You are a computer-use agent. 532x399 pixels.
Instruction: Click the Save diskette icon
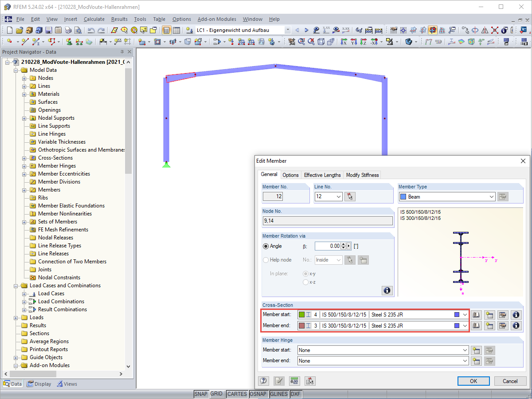[x=48, y=30]
